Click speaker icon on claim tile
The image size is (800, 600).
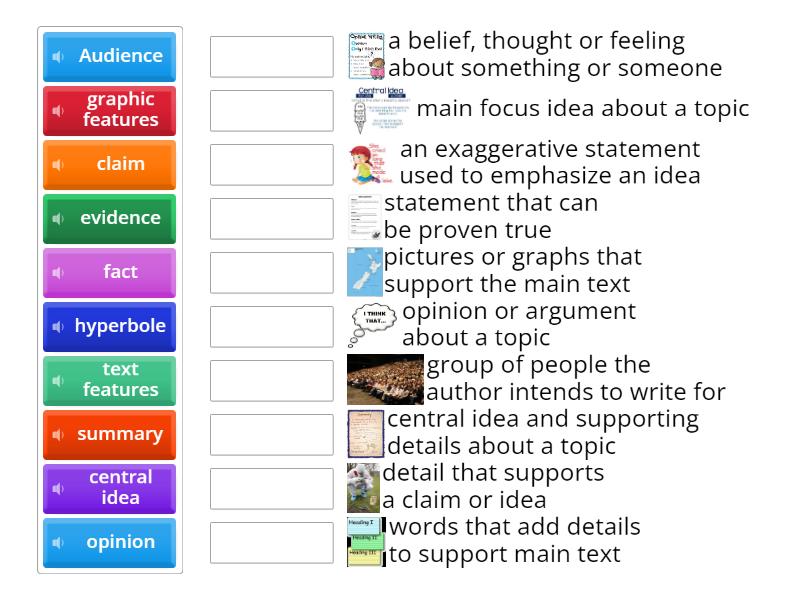[x=58, y=165]
